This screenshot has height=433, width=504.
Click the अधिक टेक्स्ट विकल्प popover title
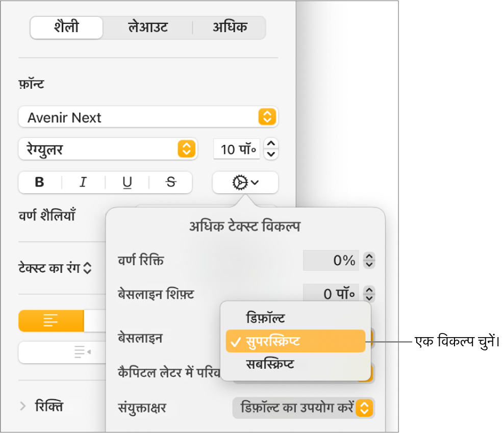click(245, 226)
